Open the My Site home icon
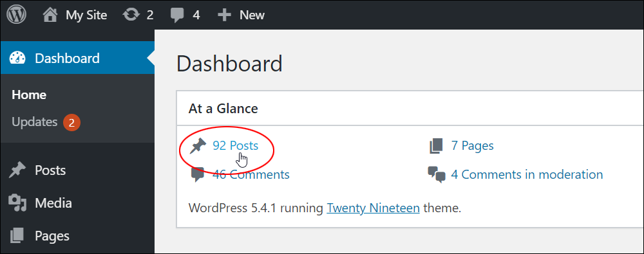The height and width of the screenshot is (254, 644). (50, 15)
